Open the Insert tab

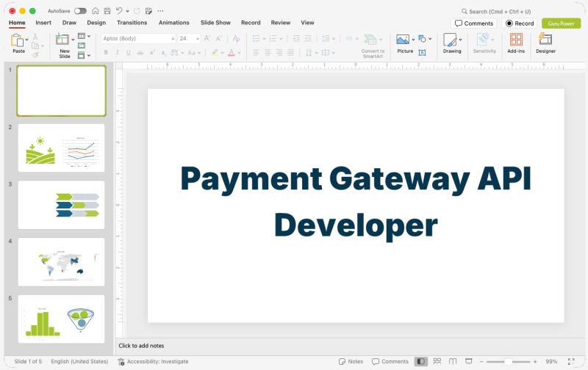point(43,23)
